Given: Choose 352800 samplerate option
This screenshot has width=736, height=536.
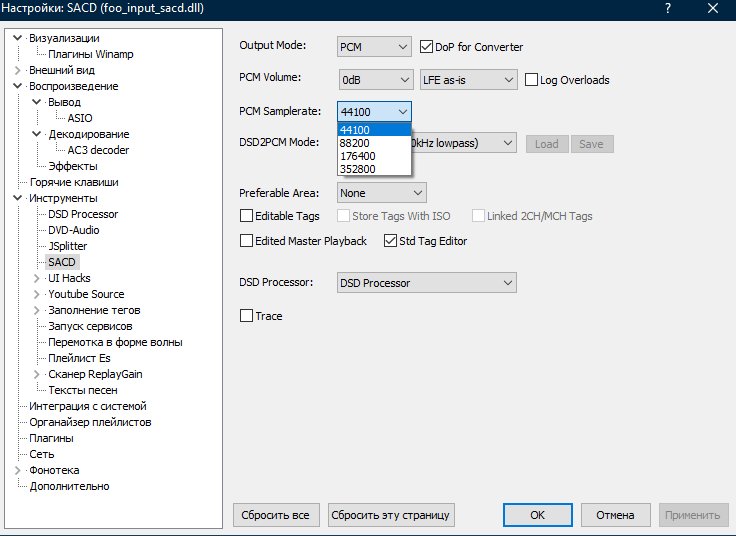Looking at the screenshot, I should pyautogui.click(x=358, y=169).
